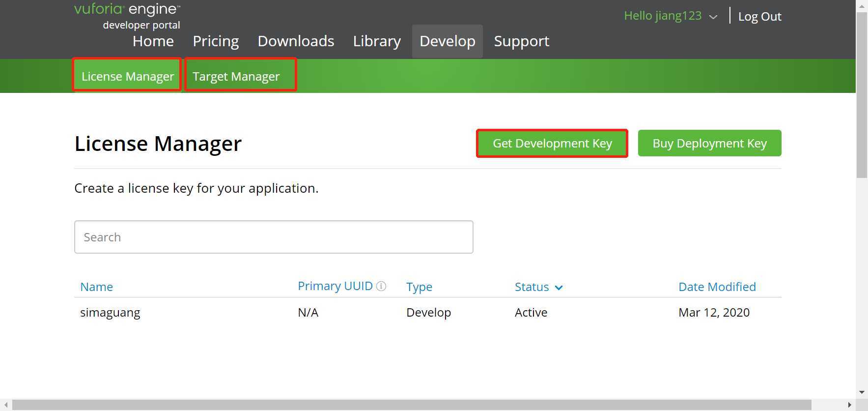Click the scroll right arrow
This screenshot has width=868, height=411.
point(849,405)
